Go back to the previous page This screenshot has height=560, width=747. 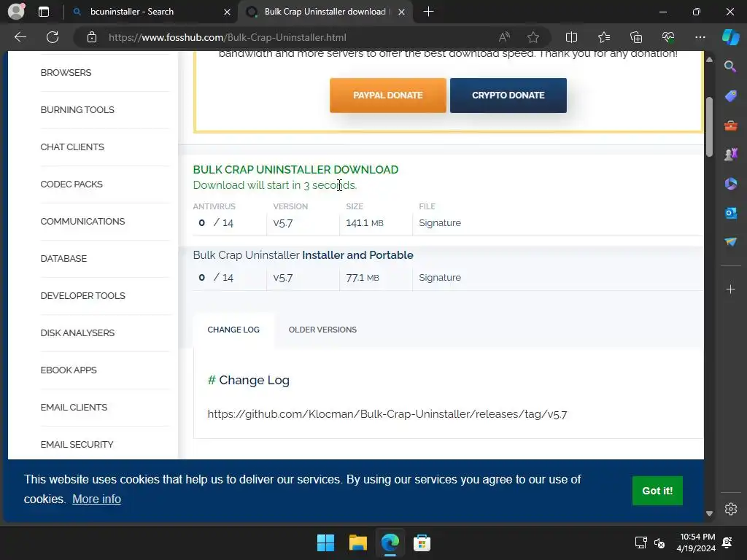coord(20,37)
